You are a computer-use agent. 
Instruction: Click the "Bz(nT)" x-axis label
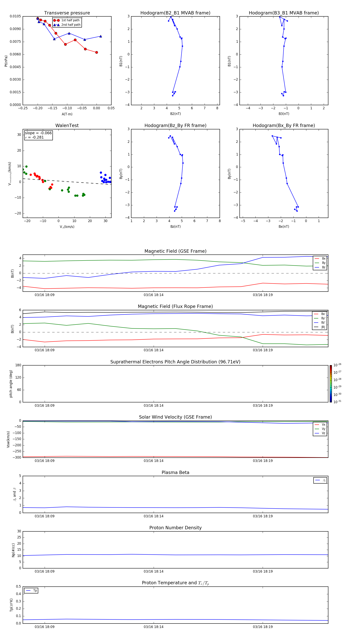[175, 227]
